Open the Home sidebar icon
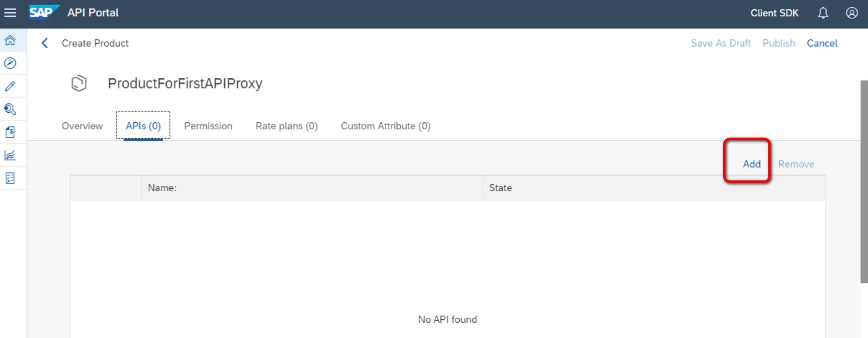Viewport: 868px width, 338px height. [10, 40]
